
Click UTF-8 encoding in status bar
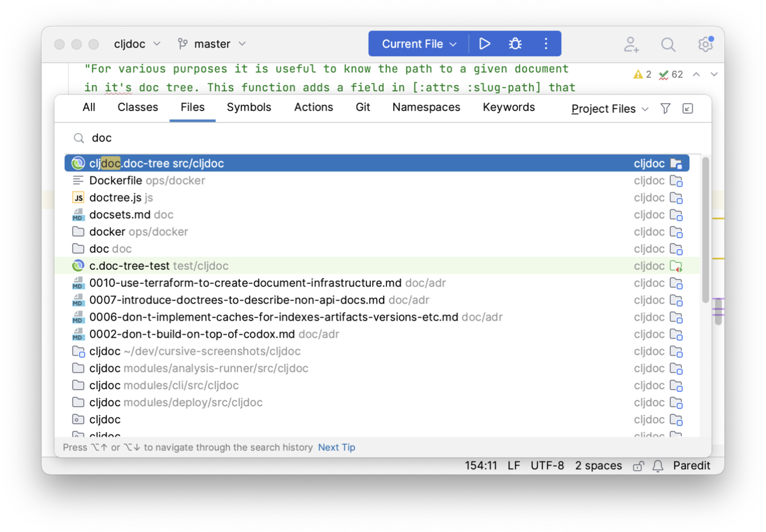tap(547, 466)
